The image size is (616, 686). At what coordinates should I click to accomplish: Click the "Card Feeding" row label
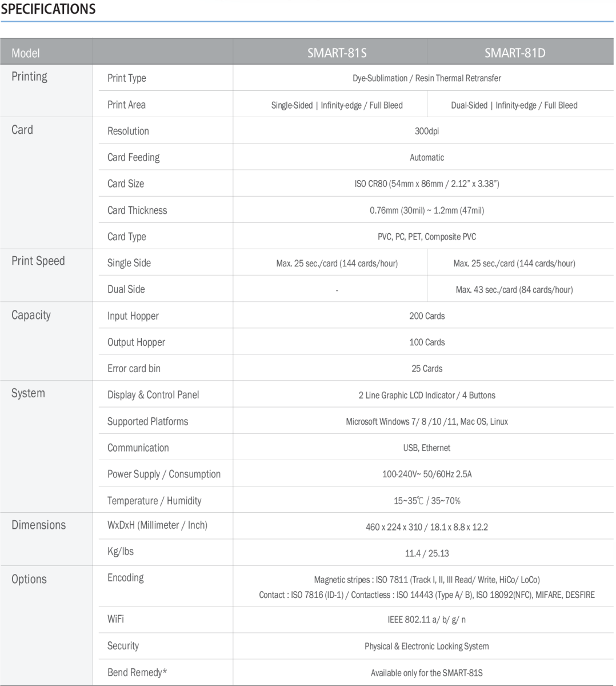point(134,157)
